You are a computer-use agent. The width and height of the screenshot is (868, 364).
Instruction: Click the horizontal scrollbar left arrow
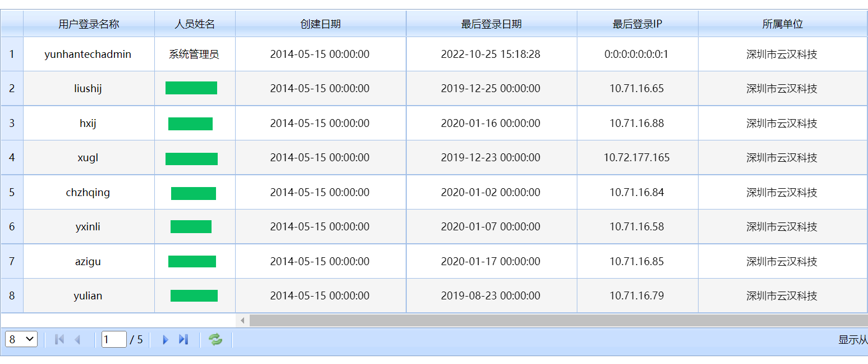click(242, 320)
